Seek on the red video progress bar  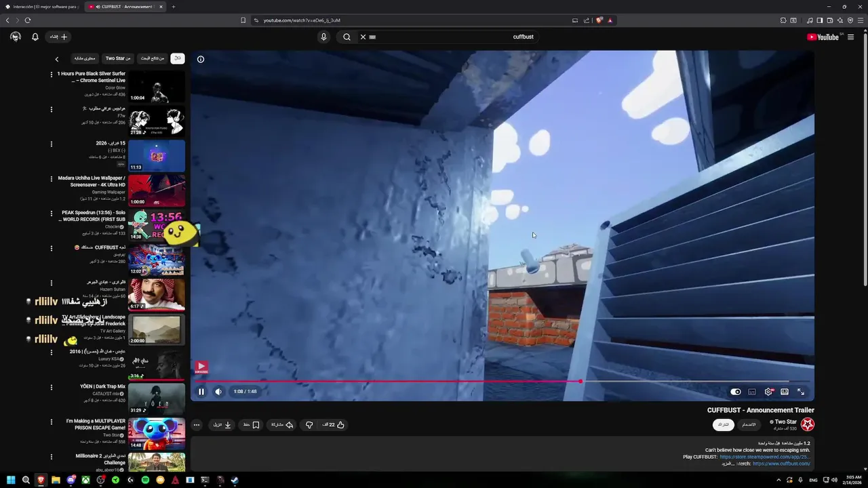[502, 382]
